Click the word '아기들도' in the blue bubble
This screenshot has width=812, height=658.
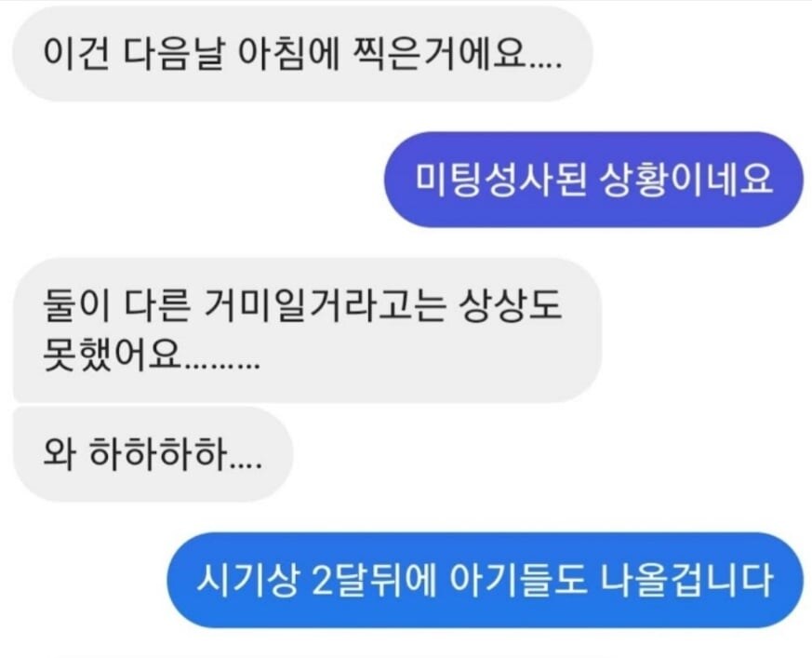pyautogui.click(x=517, y=580)
